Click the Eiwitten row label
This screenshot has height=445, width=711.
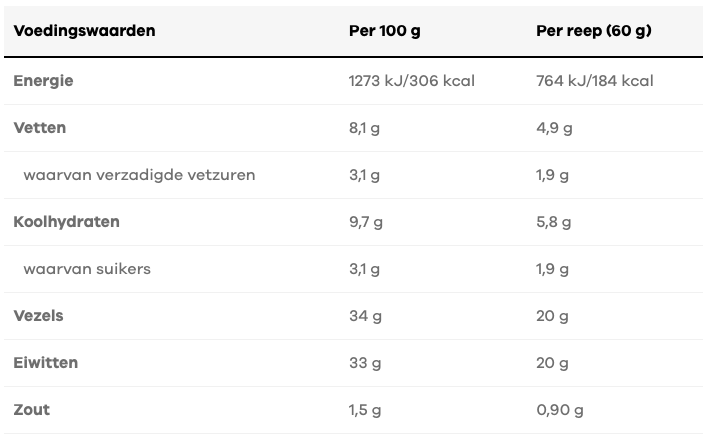click(45, 363)
